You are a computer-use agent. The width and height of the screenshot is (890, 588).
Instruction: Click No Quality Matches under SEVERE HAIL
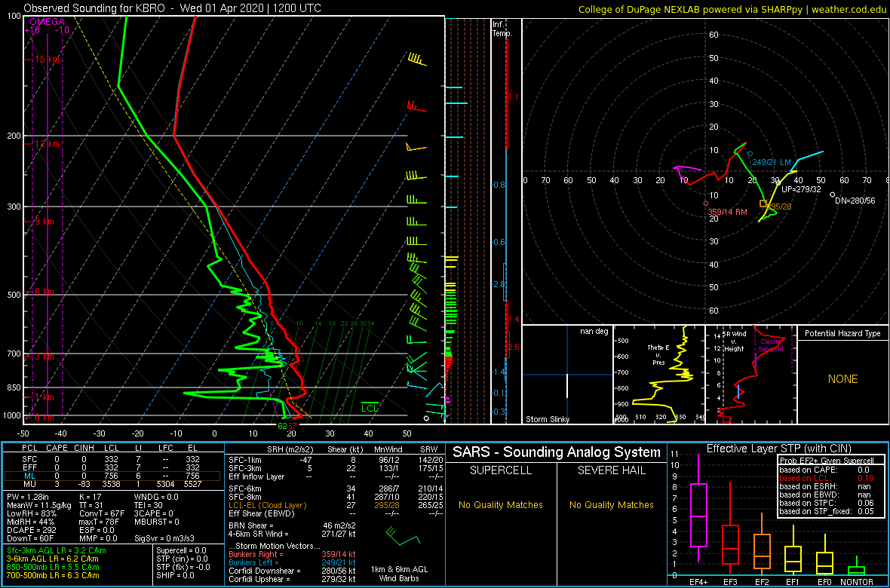coord(612,504)
